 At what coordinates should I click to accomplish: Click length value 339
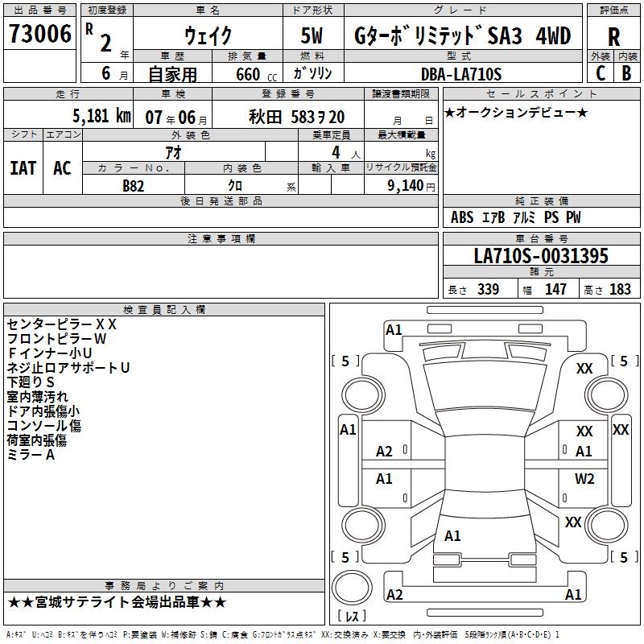tap(488, 289)
